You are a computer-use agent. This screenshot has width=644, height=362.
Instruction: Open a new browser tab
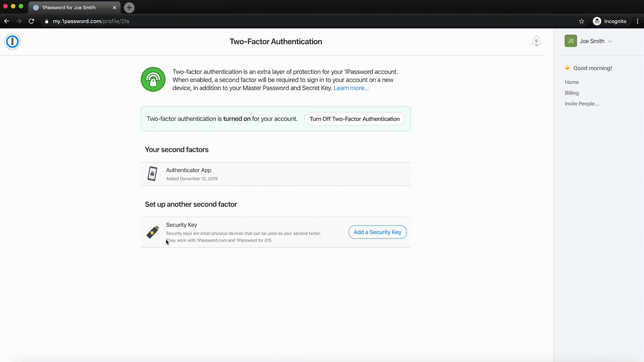click(129, 7)
